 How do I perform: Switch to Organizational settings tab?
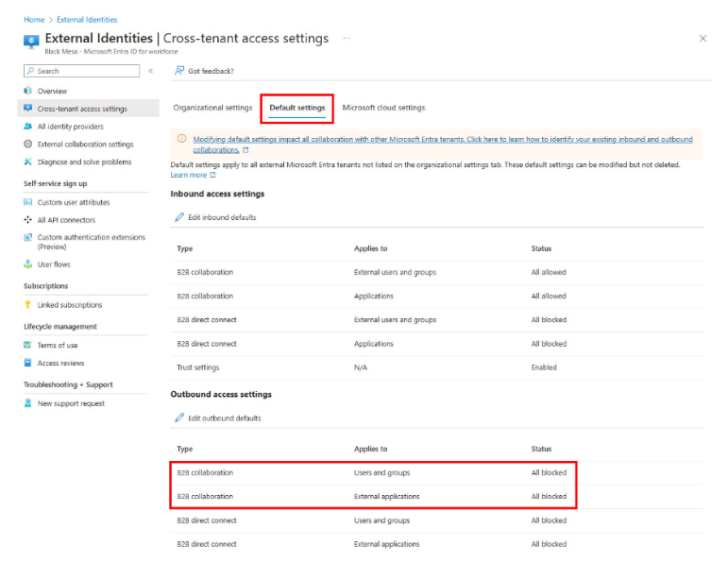[x=212, y=108]
